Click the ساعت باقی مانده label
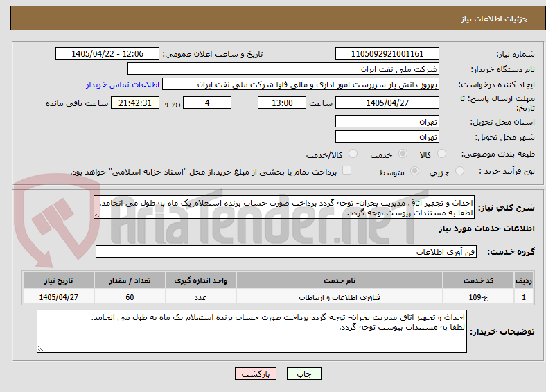The image size is (546, 392). coord(77,103)
